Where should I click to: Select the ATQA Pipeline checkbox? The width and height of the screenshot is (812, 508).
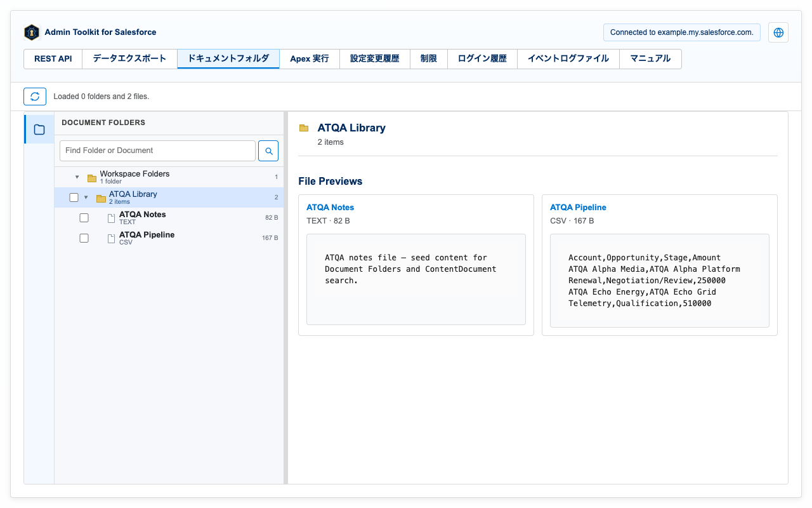click(x=84, y=238)
